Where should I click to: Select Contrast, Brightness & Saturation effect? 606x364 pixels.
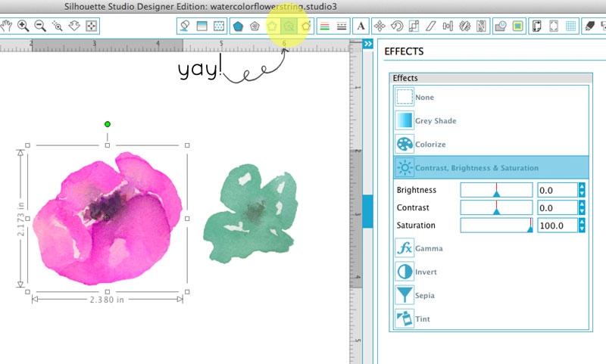(491, 167)
